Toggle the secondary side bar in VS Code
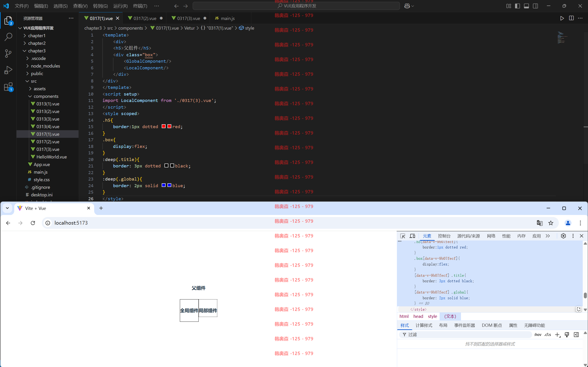This screenshot has width=588, height=367. click(x=535, y=6)
